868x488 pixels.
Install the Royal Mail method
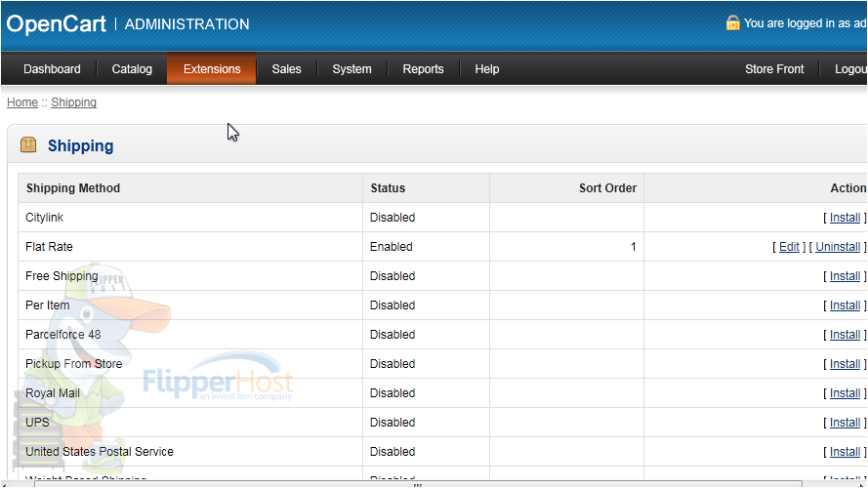[x=845, y=393]
